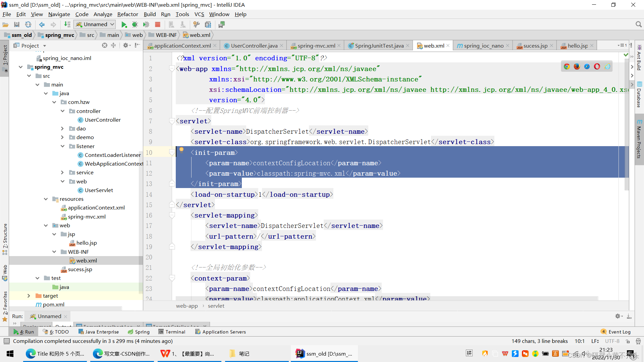The width and height of the screenshot is (644, 362).
Task: Open the Refactor menu
Action: tap(127, 14)
